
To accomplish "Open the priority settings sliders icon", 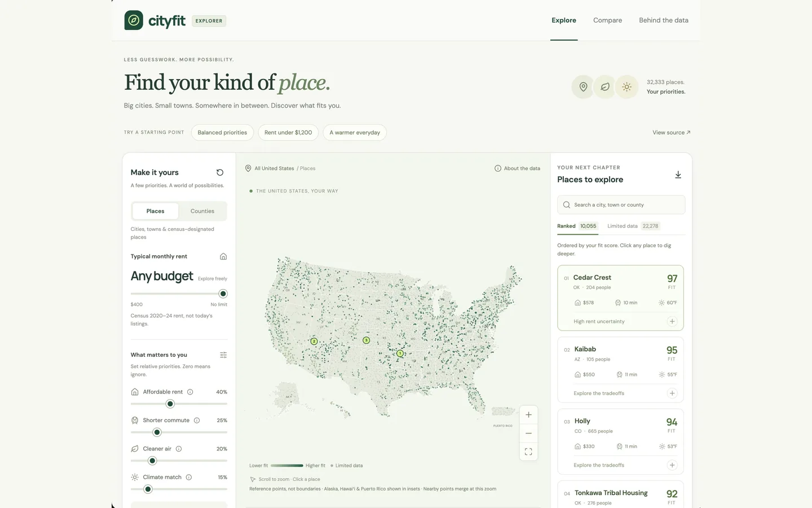I will [x=223, y=355].
